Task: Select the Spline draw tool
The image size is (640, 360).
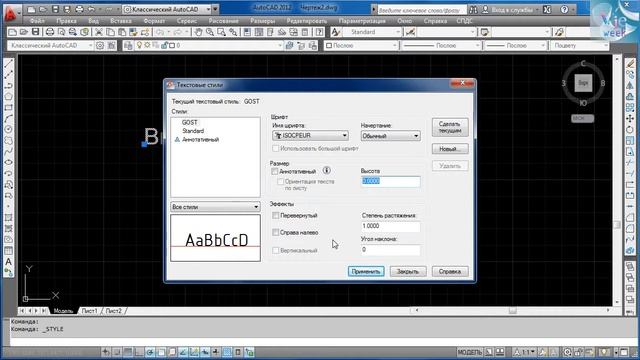Action: (x=9, y=151)
